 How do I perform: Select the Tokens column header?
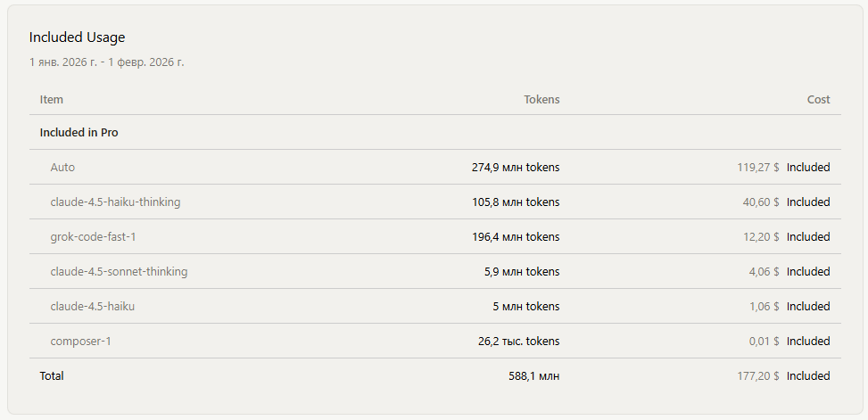[x=541, y=100]
